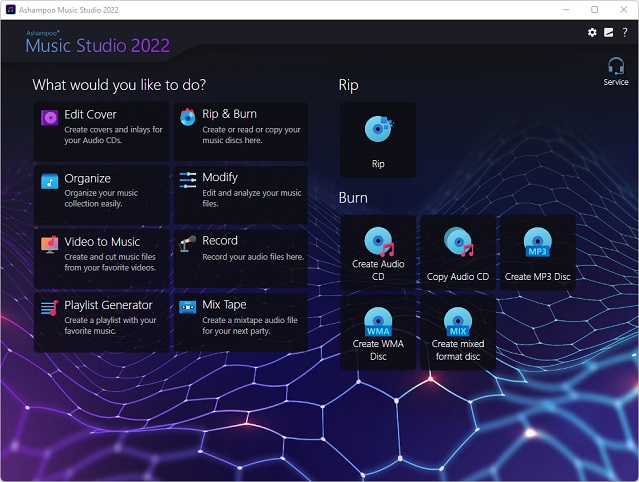Viewport: 639px width, 482px height.
Task: Click the Record microphone icon
Action: coord(187,244)
